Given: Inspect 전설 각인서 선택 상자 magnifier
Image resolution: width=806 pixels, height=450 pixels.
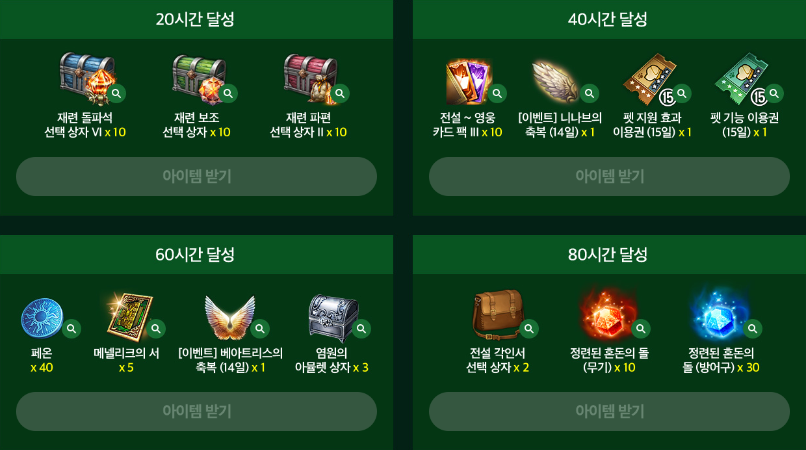Looking at the screenshot, I should tap(529, 329).
